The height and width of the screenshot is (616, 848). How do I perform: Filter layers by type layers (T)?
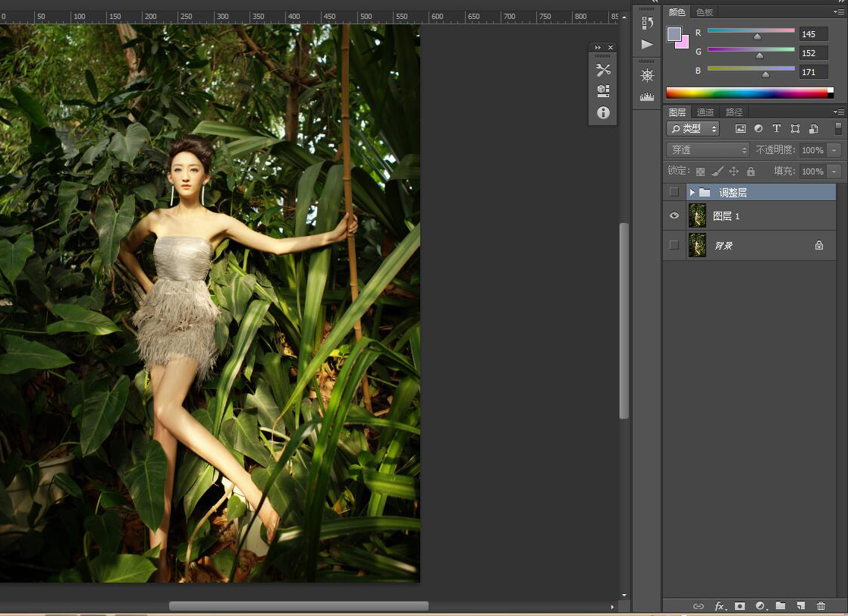pyautogui.click(x=776, y=129)
